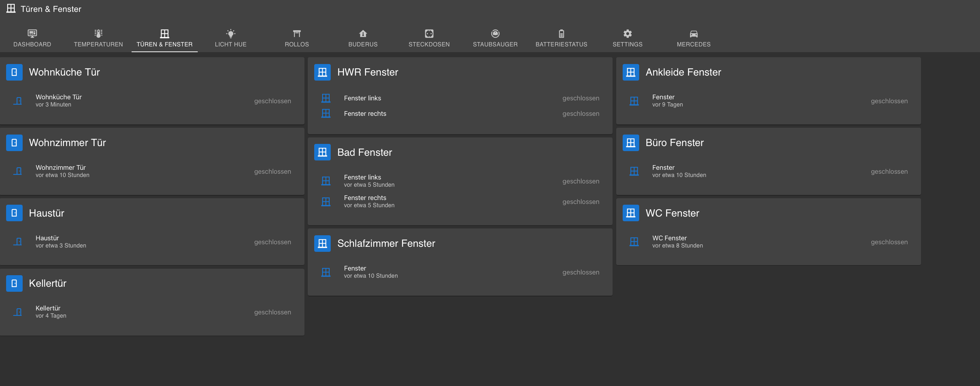
Task: Open Fenster links in Bad Fenster
Action: (460, 181)
